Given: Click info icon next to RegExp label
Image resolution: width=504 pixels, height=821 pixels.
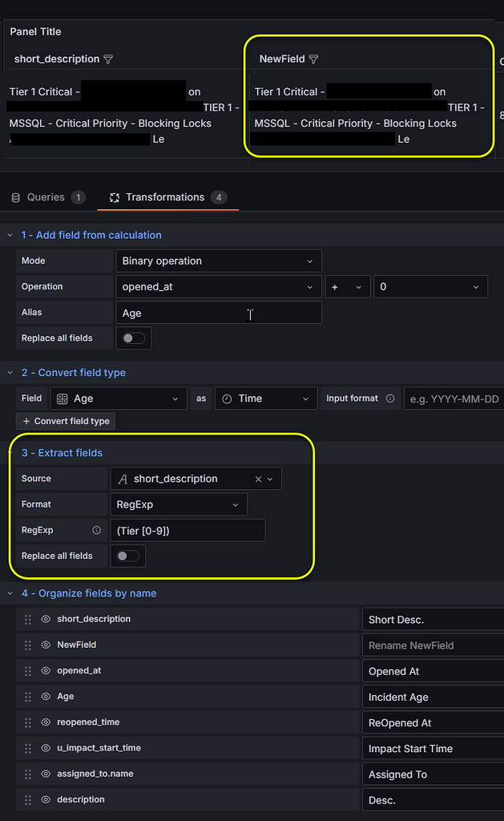Looking at the screenshot, I should point(97,530).
